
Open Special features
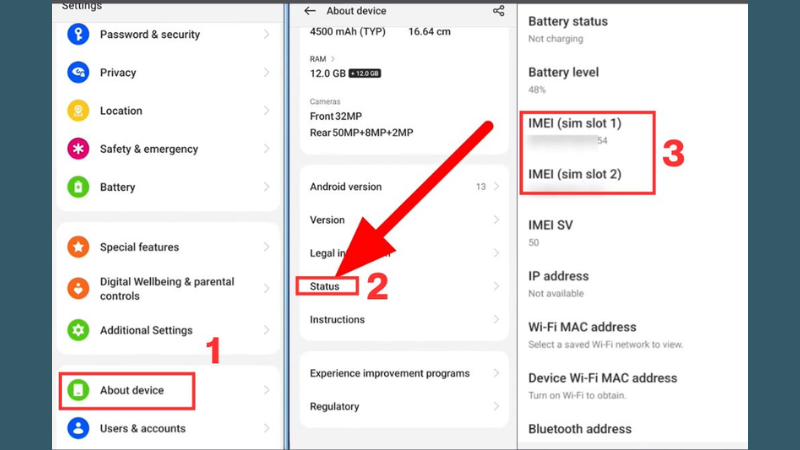click(x=168, y=247)
